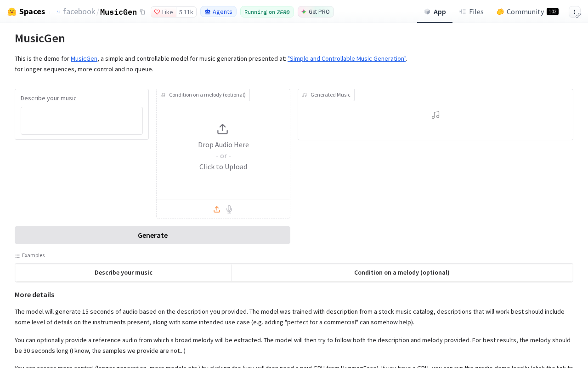Viewport: 588px width, 368px height.
Task: Select the upload source icon
Action: click(x=217, y=209)
